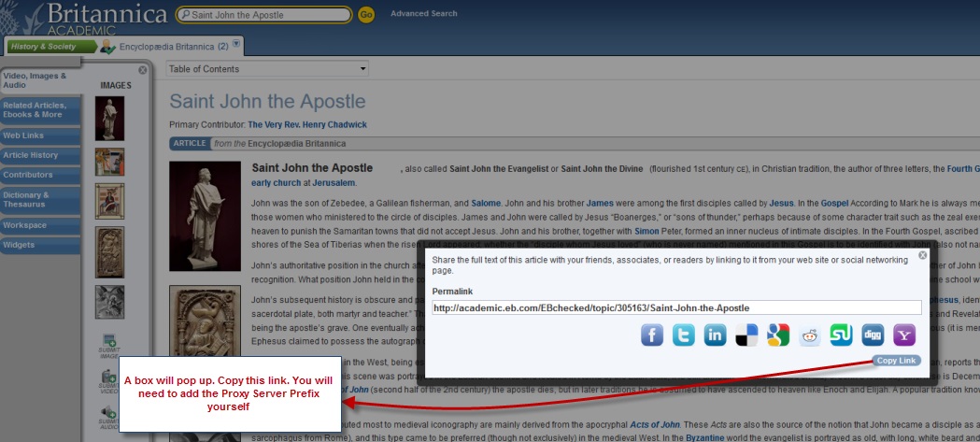Open Video, Images & Audio tab
The image size is (980, 442).
40,80
